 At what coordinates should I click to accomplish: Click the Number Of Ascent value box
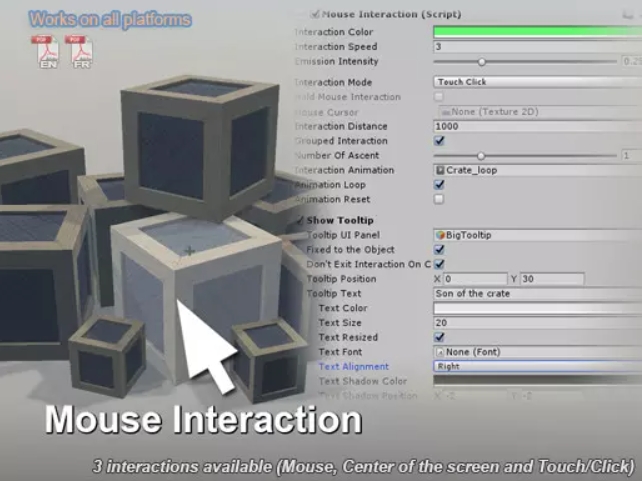(x=631, y=156)
